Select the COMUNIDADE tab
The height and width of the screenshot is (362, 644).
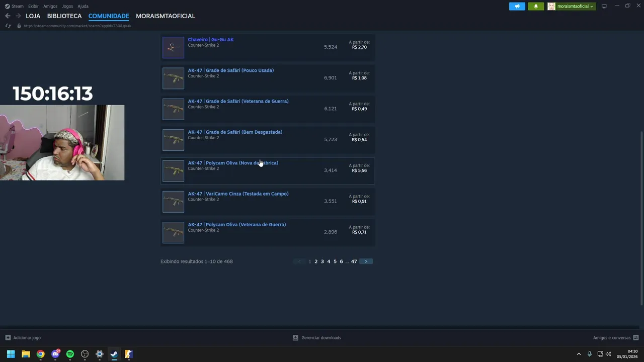(x=109, y=16)
